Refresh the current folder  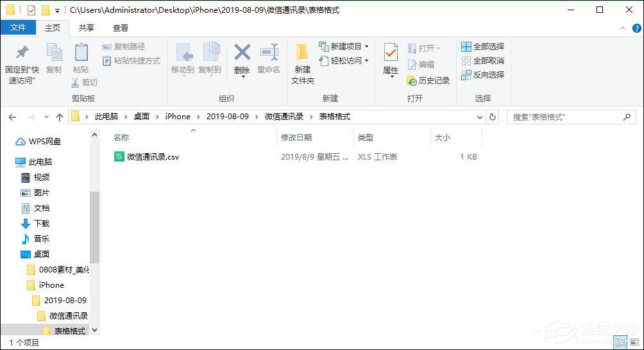pos(493,117)
